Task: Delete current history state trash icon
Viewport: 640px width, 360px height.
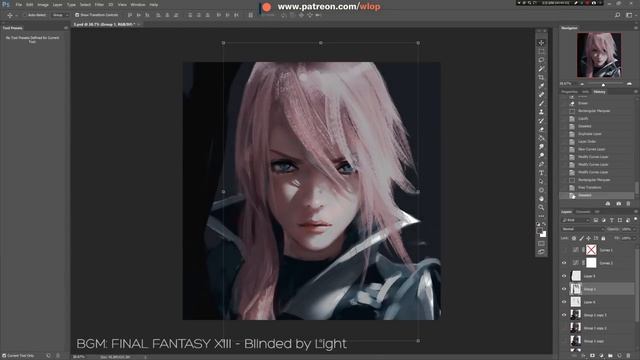Action: pos(629,203)
